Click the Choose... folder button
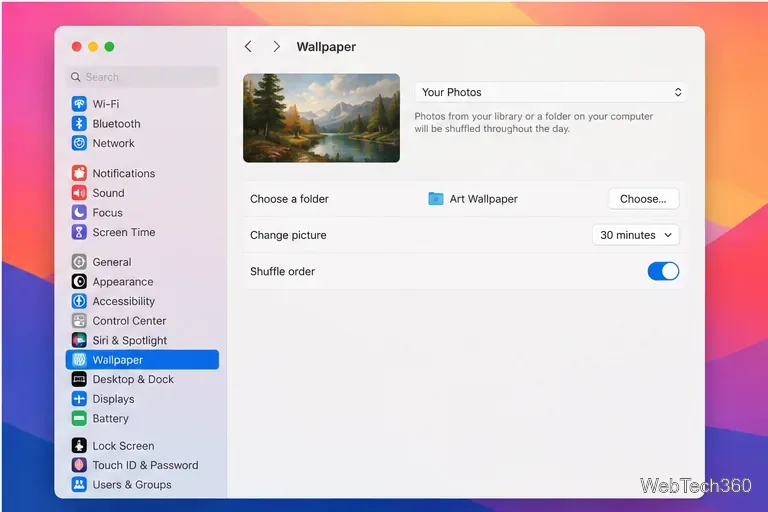The image size is (768, 512). coord(643,198)
